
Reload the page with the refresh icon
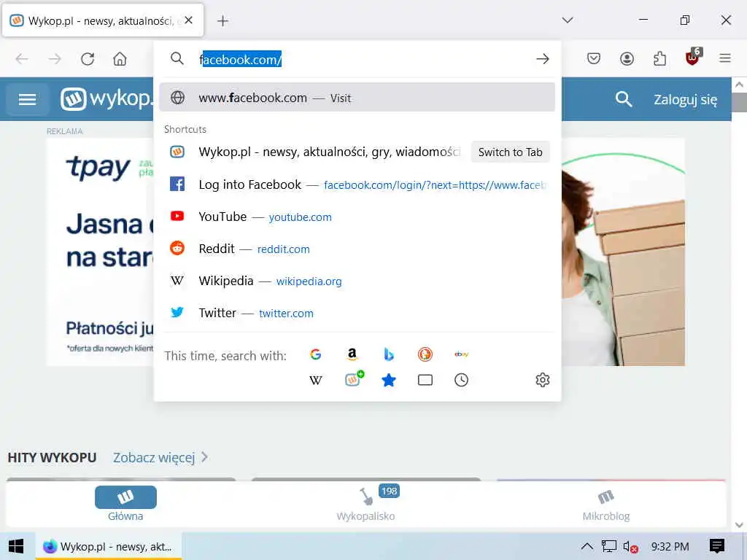[88, 59]
